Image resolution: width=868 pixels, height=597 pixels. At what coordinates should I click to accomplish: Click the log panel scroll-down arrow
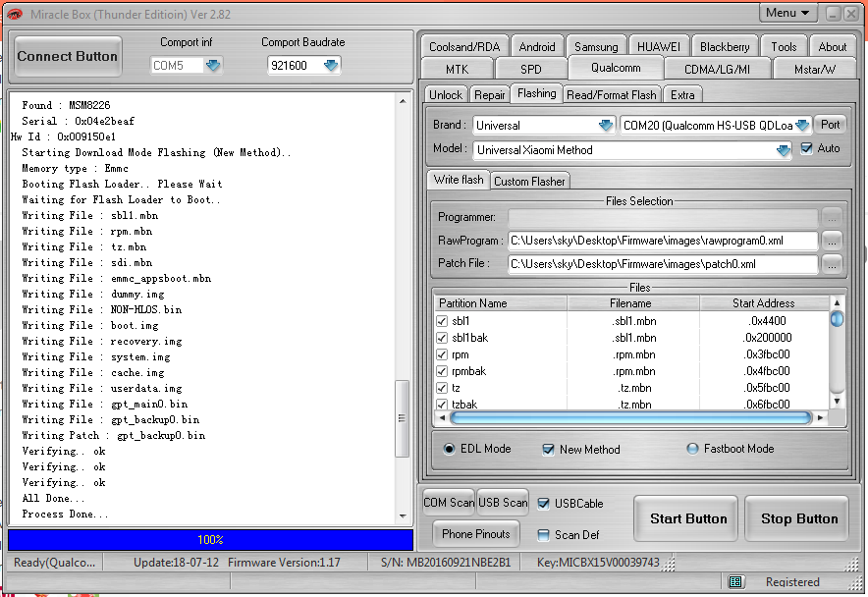click(x=403, y=516)
